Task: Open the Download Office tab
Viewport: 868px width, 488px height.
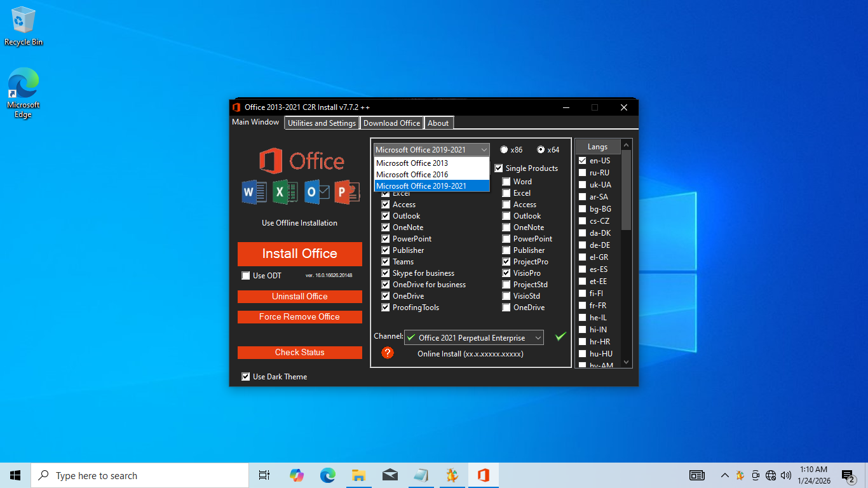Action: click(x=391, y=123)
